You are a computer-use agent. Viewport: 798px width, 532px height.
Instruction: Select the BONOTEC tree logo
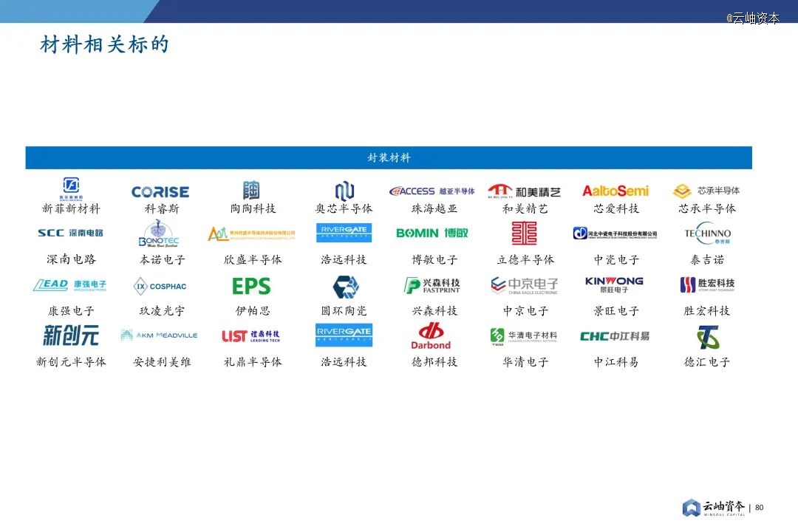click(x=159, y=233)
